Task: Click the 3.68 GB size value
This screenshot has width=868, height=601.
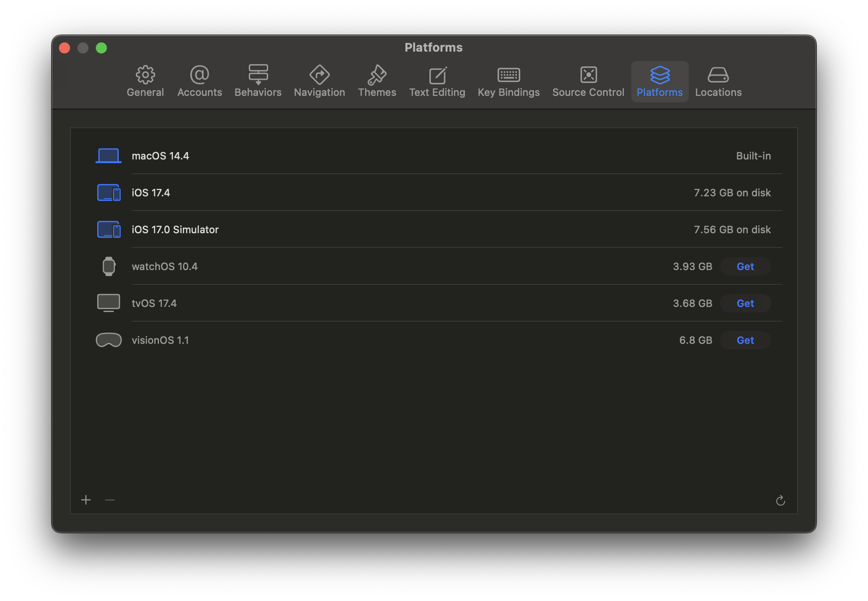Action: [692, 303]
